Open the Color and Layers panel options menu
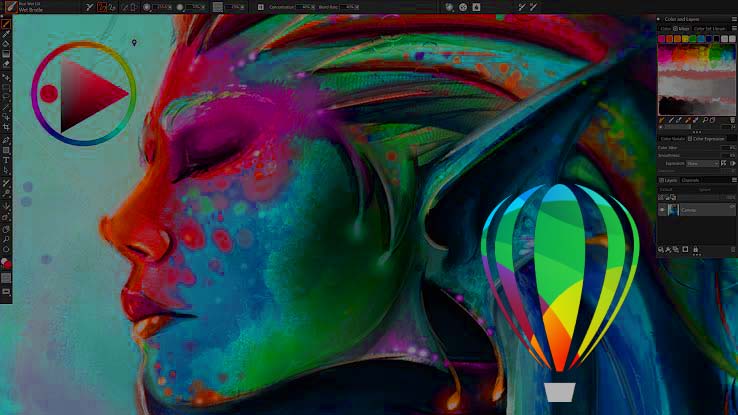 tap(732, 19)
